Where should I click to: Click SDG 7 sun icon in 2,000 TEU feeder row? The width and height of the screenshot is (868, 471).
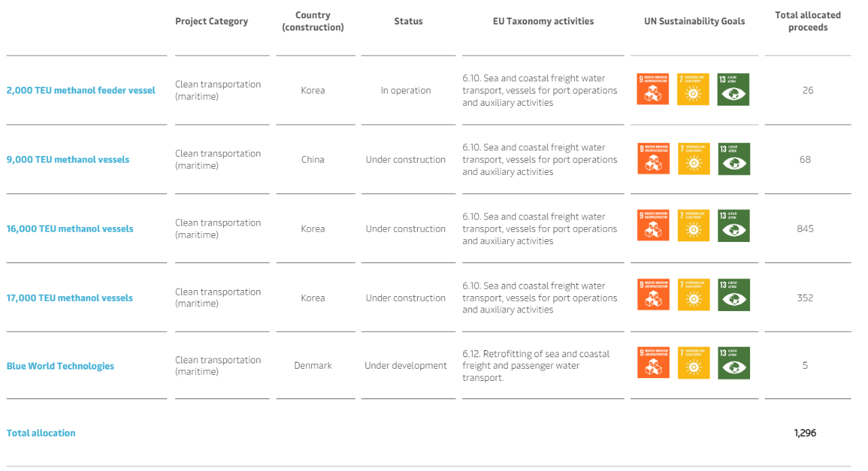694,89
